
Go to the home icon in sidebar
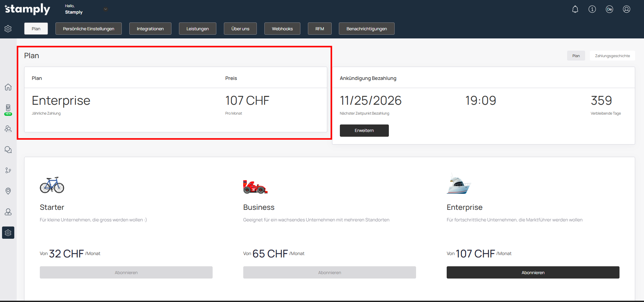[x=8, y=87]
